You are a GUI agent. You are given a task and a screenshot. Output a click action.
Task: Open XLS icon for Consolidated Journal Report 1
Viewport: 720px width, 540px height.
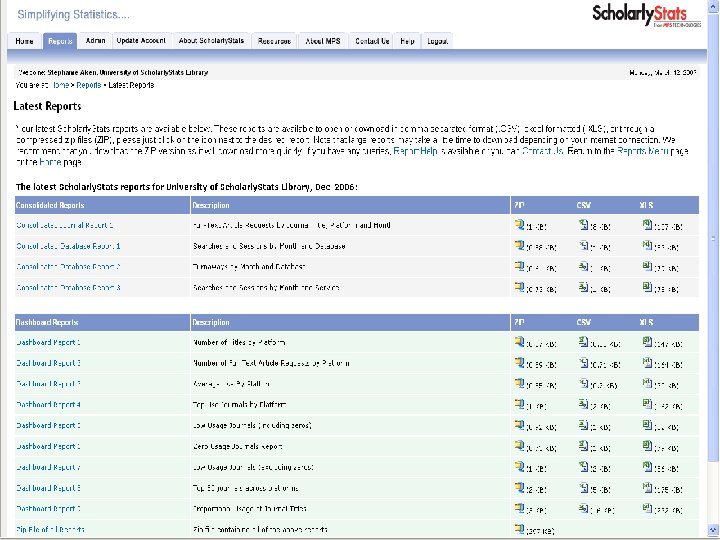tap(647, 225)
